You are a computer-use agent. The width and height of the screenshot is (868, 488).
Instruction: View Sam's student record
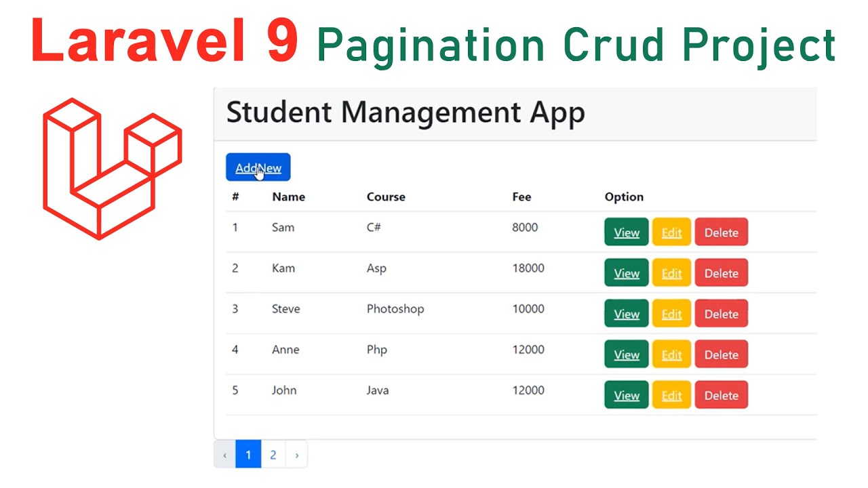(627, 232)
